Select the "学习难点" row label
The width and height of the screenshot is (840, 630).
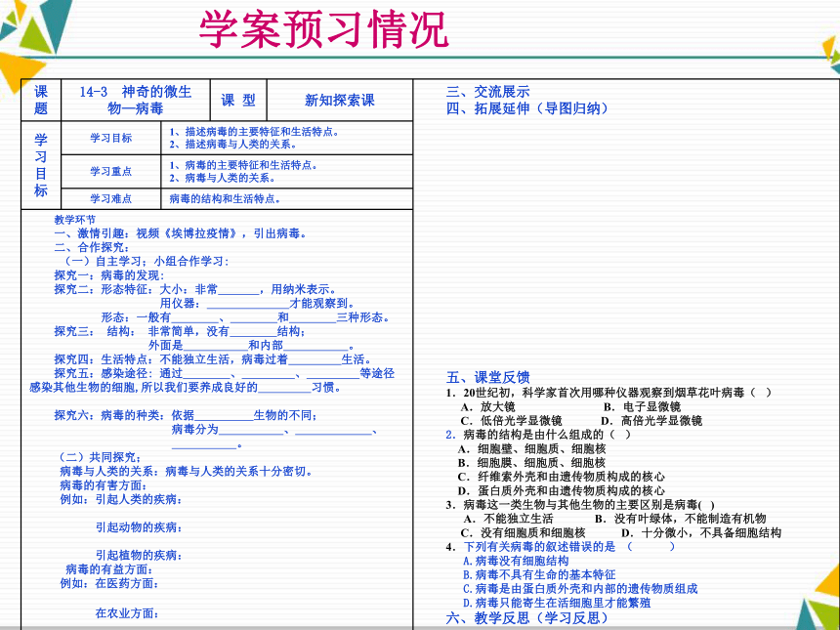pos(111,198)
